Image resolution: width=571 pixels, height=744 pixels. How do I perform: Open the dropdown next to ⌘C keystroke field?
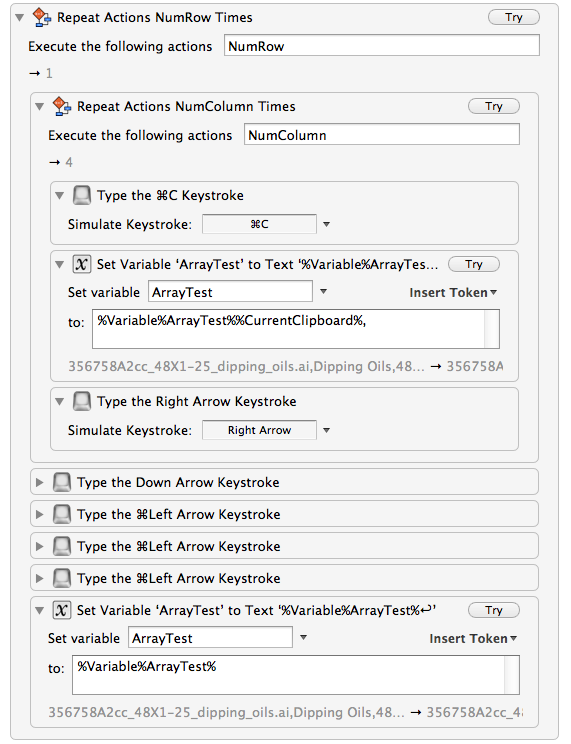327,224
